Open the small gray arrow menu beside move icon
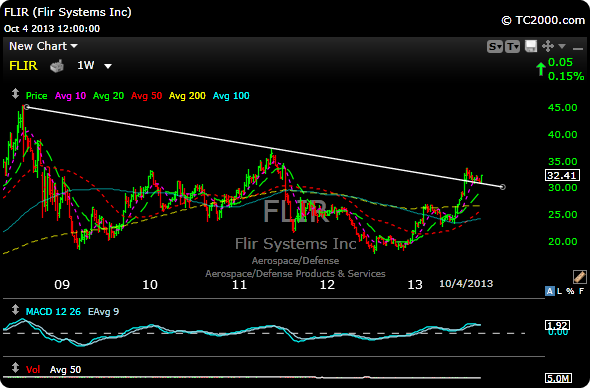Image resolution: width=590 pixels, height=388 pixels. coord(562,46)
